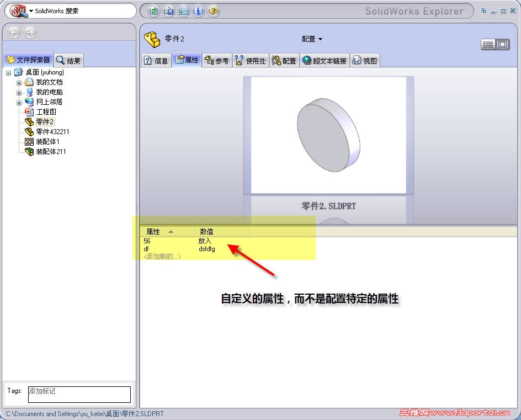The image size is (521, 420).
Task: Select the 工程图 drawing file
Action: 46,112
